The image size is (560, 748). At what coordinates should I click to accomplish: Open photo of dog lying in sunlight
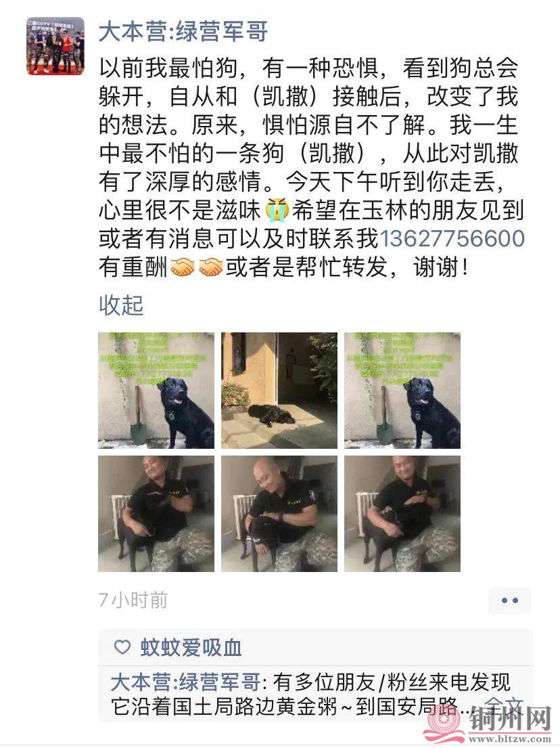(279, 390)
